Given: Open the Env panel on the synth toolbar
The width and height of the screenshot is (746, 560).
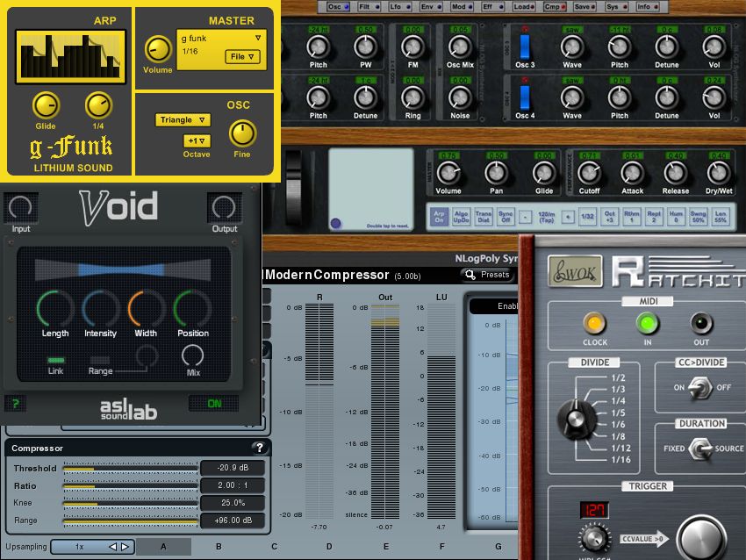Looking at the screenshot, I should (431, 7).
